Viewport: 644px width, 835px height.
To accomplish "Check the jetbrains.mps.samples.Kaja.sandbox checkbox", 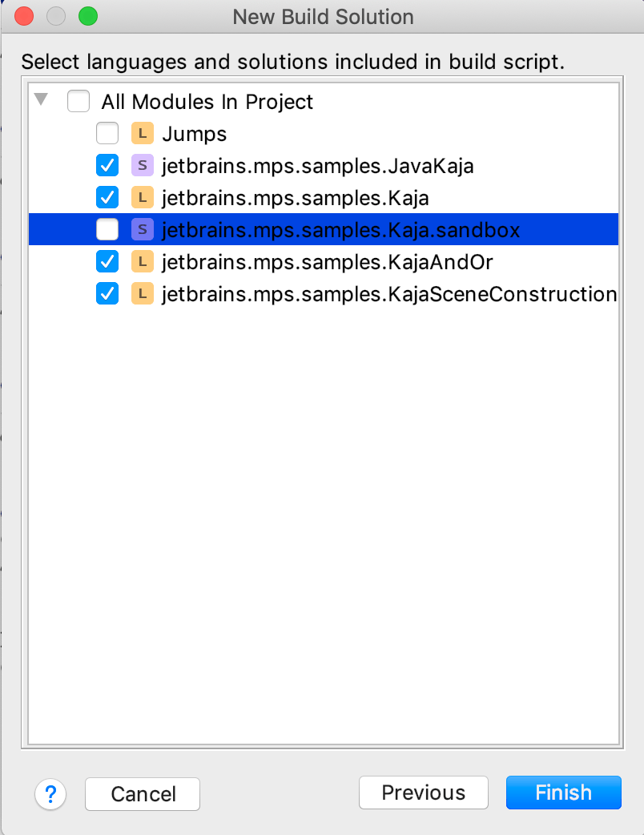I will click(107, 229).
